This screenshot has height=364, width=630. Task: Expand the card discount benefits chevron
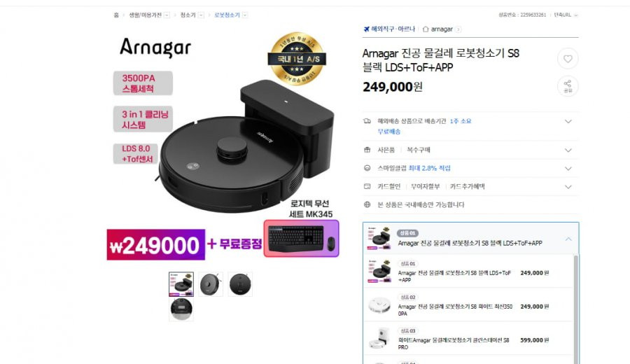[568, 187]
